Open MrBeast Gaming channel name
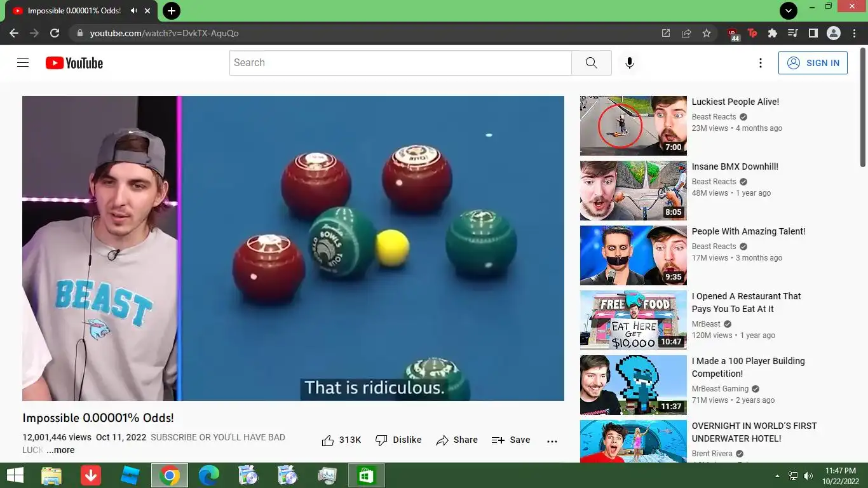This screenshot has height=488, width=868. (721, 389)
